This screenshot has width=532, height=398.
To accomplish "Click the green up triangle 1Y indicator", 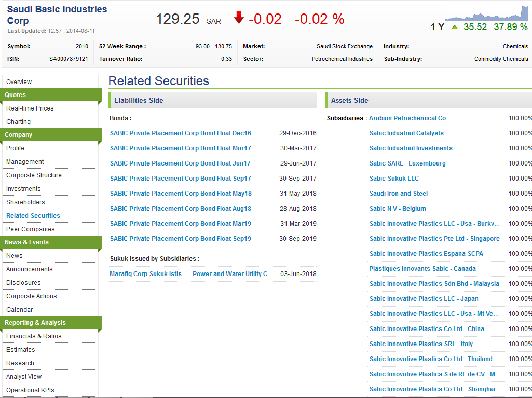I will click(455, 27).
